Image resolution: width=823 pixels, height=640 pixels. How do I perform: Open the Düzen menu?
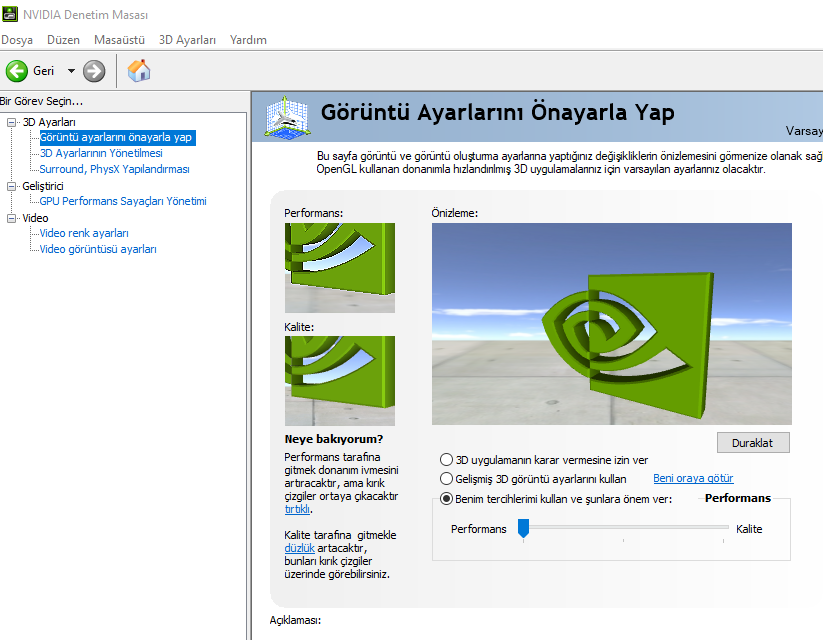[x=63, y=40]
